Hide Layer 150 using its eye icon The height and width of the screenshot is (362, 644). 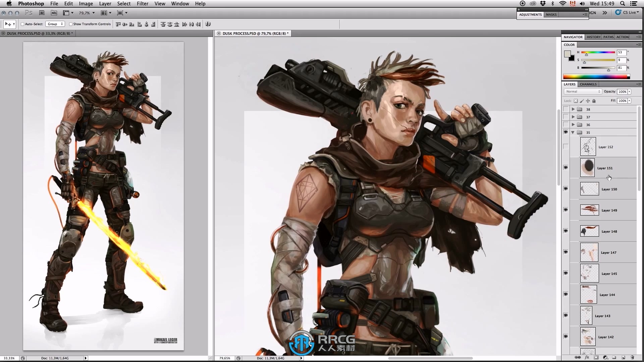click(566, 189)
